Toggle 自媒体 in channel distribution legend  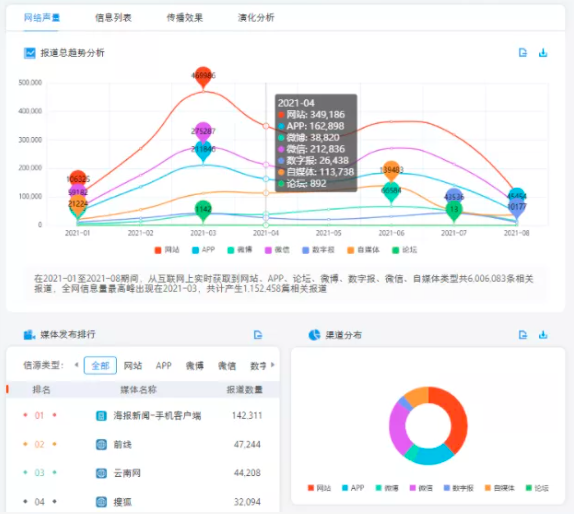pyautogui.click(x=500, y=488)
